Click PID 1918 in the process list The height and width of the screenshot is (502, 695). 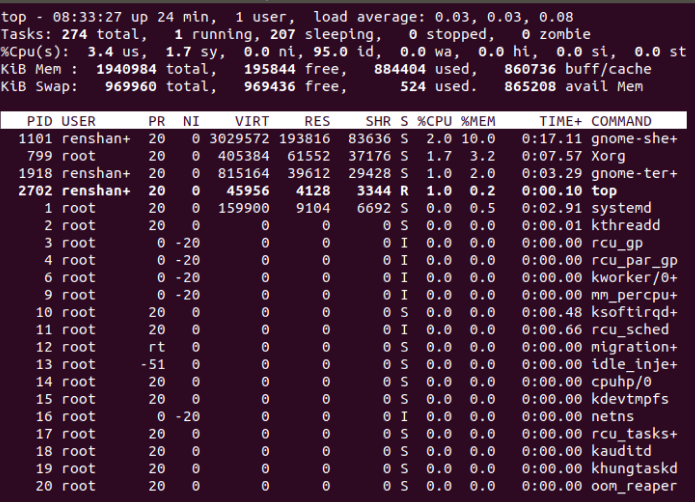pos(35,173)
